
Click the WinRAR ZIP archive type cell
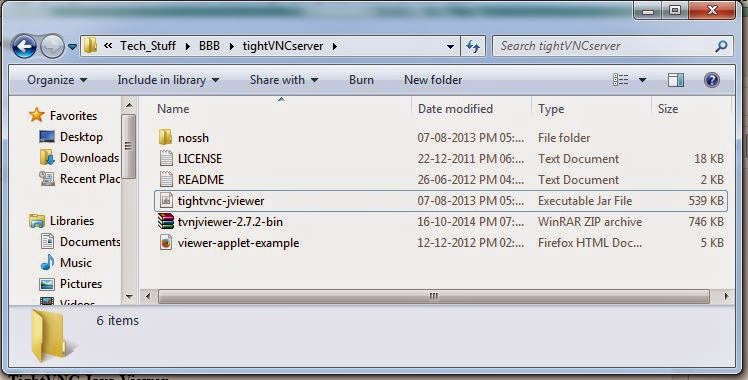point(590,222)
